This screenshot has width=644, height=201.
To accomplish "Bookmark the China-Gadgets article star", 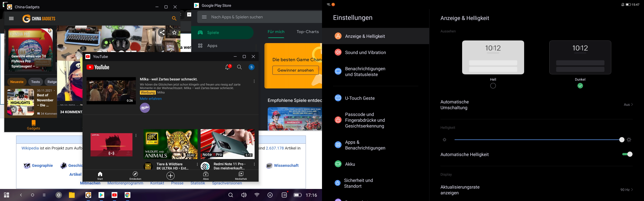I will [x=174, y=32].
